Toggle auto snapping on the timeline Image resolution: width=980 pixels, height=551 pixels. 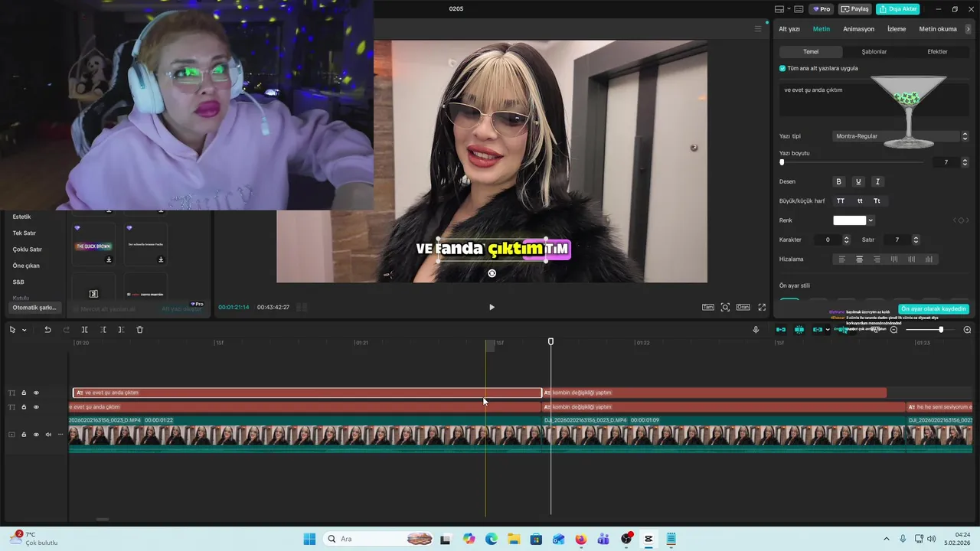click(799, 330)
